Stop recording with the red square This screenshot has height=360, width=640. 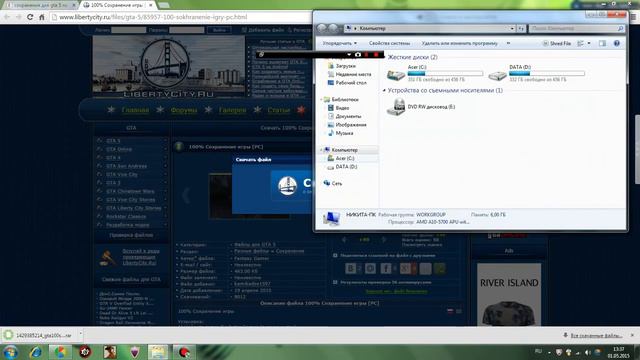(x=376, y=54)
